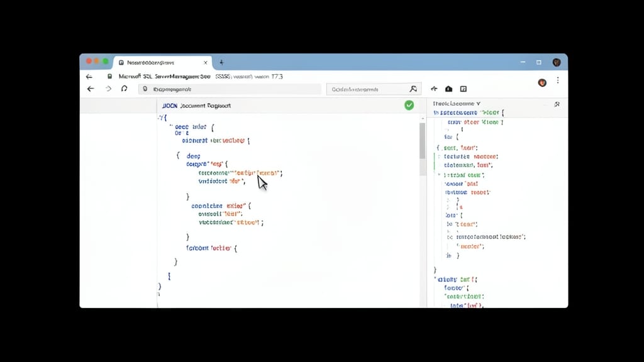Click the first line in right panel code

pyautogui.click(x=468, y=112)
